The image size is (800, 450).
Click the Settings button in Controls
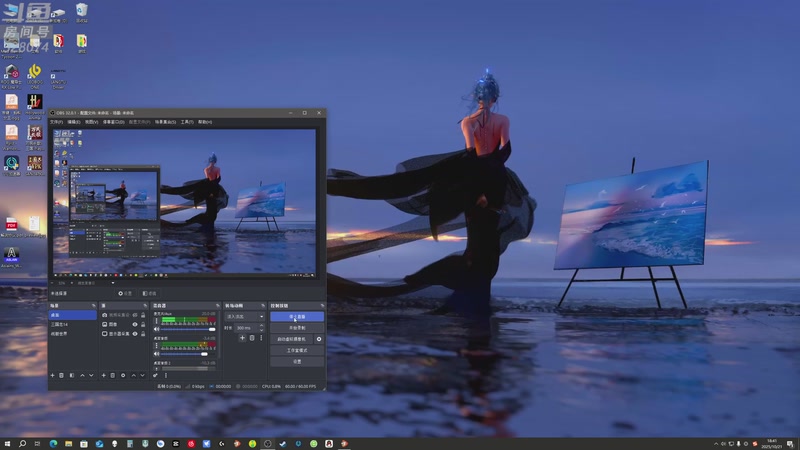tap(297, 362)
